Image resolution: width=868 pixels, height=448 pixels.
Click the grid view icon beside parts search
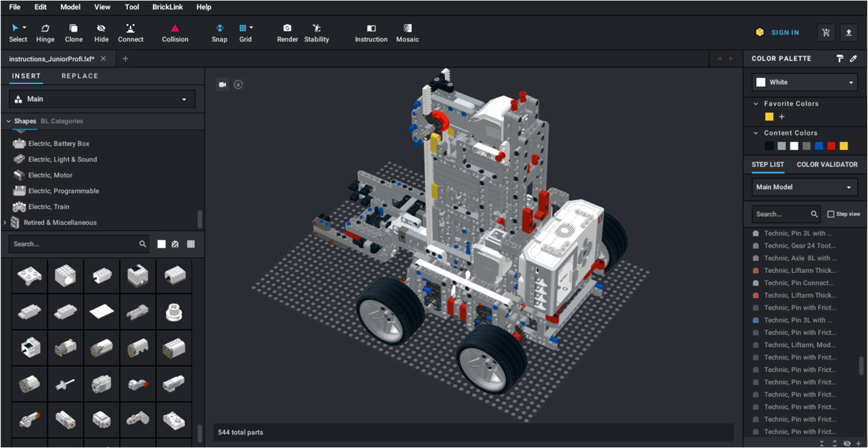point(191,244)
